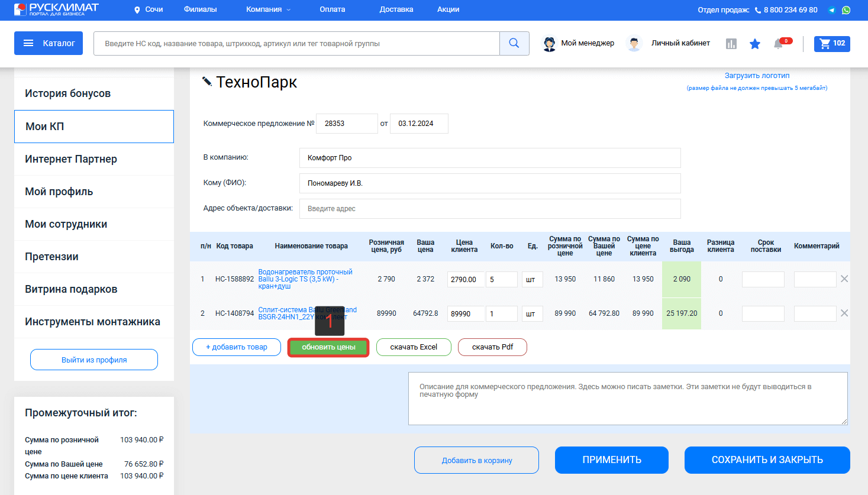Screen dimensions: 868x495
Task: Click the pencil icon next to ТехноПарк
Action: pyautogui.click(x=207, y=81)
